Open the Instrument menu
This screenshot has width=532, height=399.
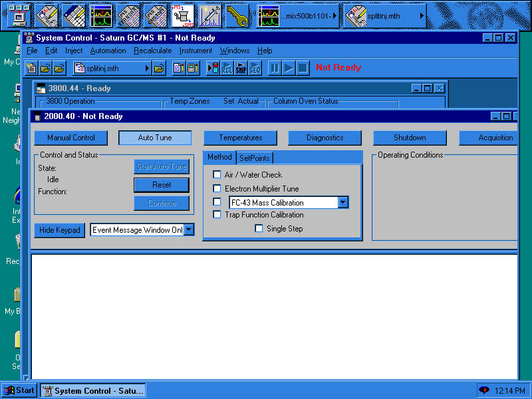click(196, 51)
